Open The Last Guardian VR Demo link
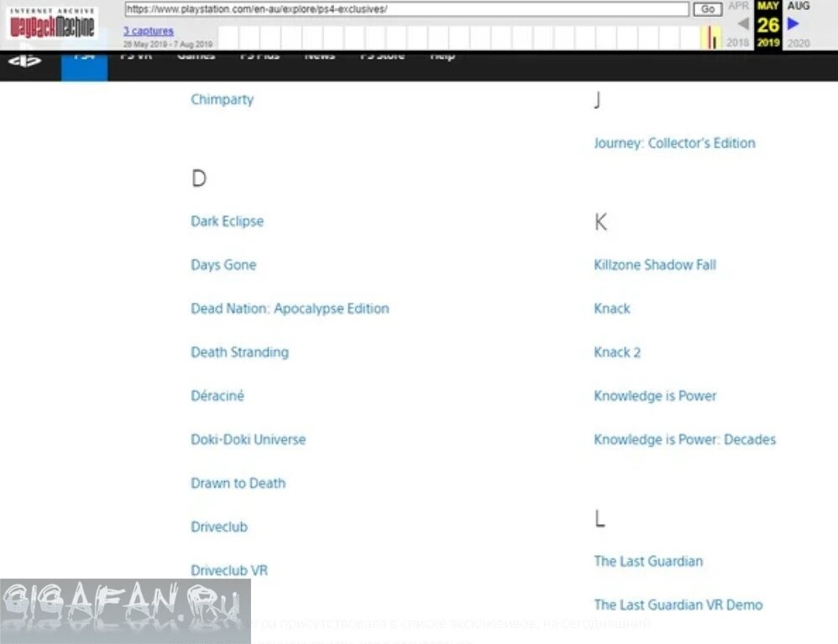 pyautogui.click(x=678, y=605)
